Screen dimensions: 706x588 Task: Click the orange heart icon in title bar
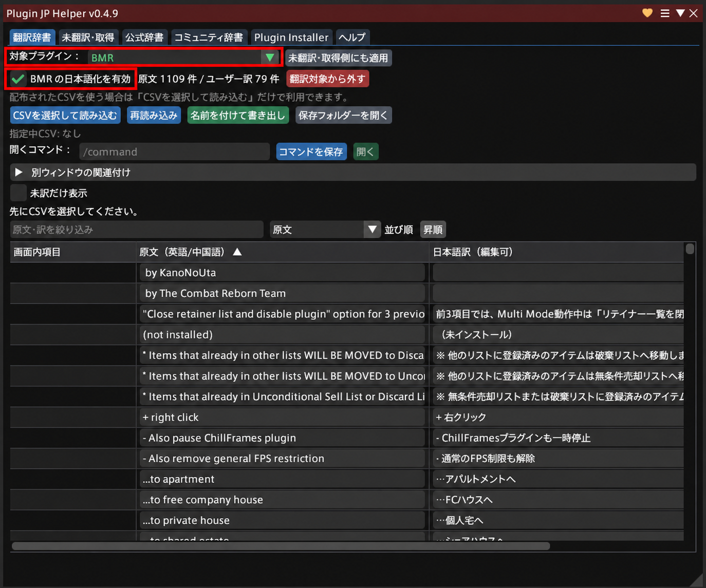coord(647,13)
